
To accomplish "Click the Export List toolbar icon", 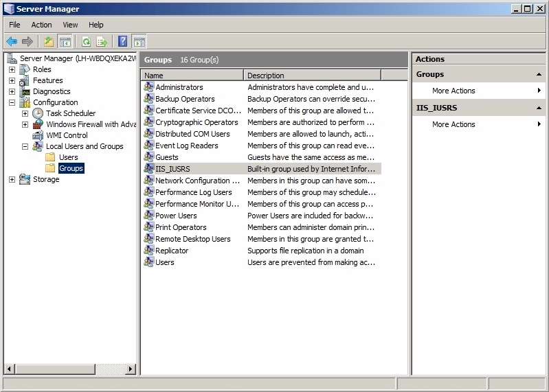I will 102,42.
